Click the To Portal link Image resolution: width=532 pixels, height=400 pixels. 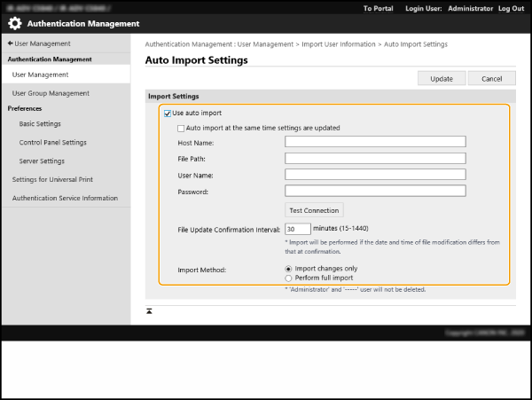pyautogui.click(x=379, y=8)
